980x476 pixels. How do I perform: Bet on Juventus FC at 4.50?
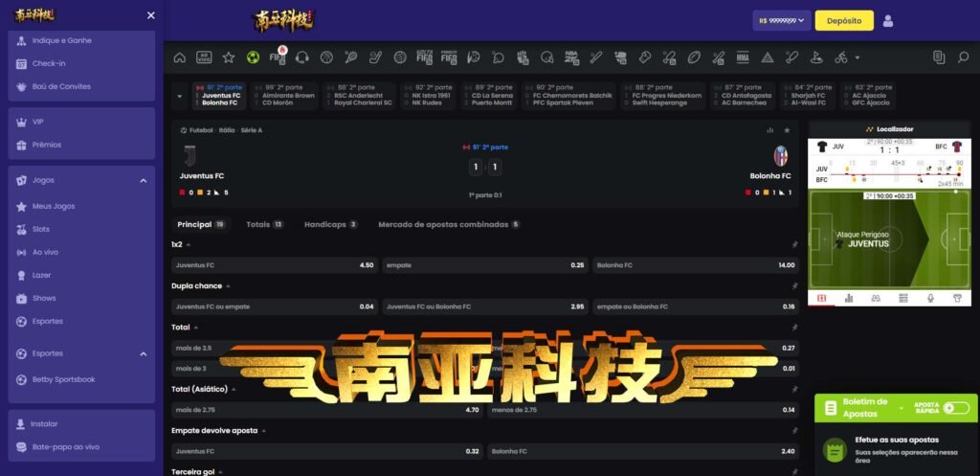coord(275,264)
